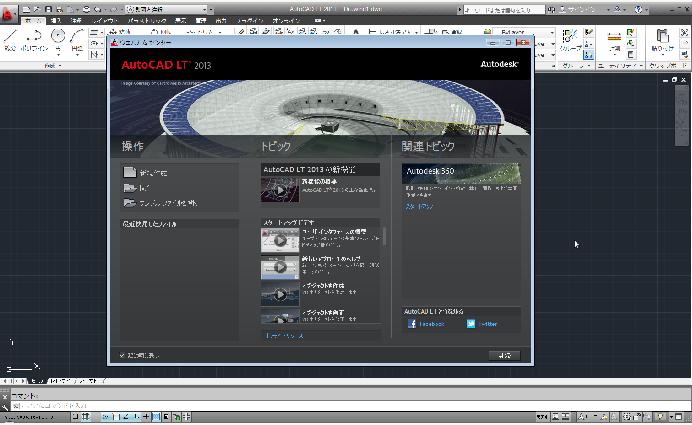Switch to the Annotate ribbon tab

point(76,20)
